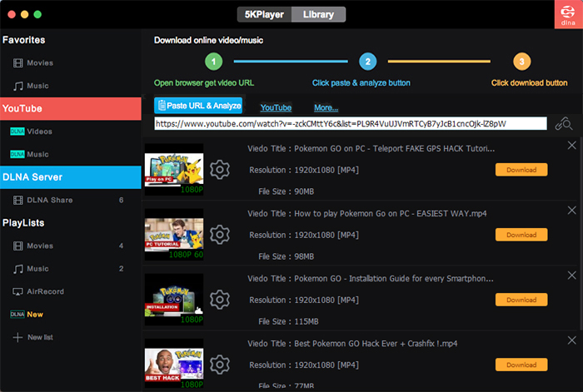Image resolution: width=583 pixels, height=392 pixels.
Task: Download the Best Pokemon GO Hack video
Action: 521,365
